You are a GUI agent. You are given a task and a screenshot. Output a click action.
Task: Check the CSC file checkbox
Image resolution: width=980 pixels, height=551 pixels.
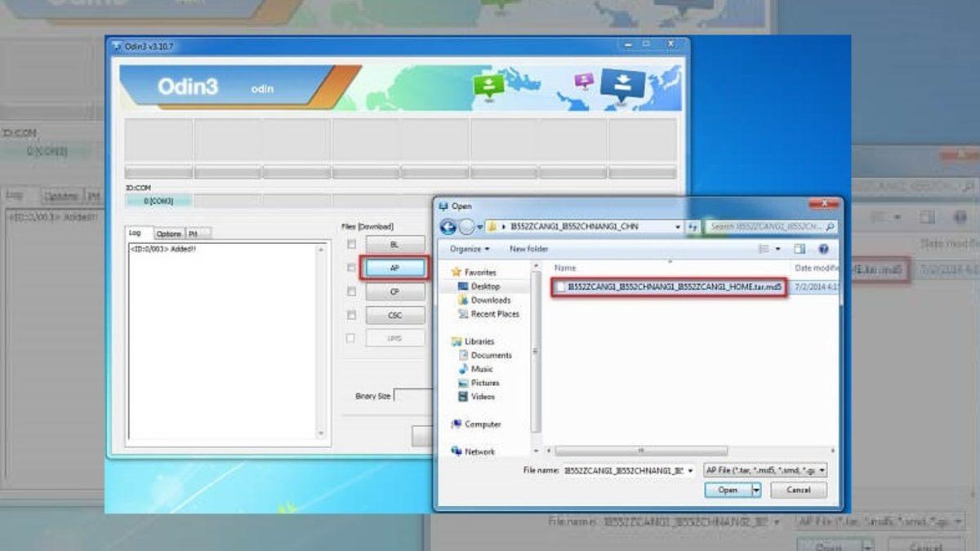coord(351,315)
